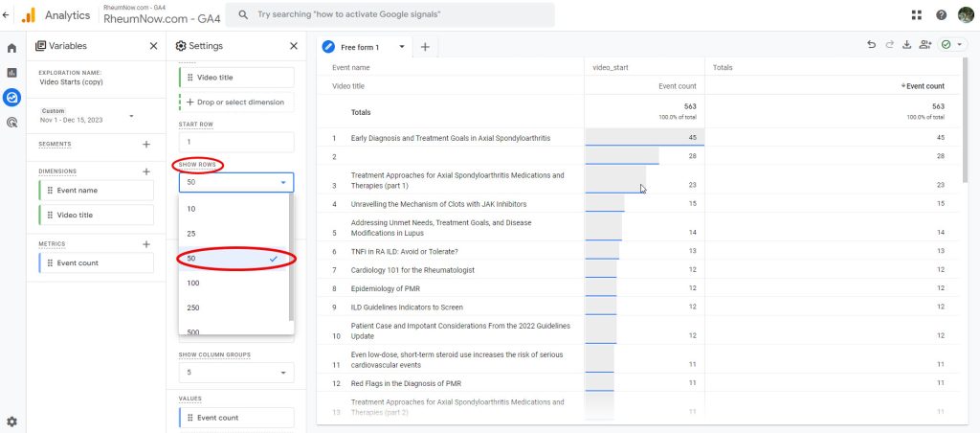Switch to the Free form 1 tab
The width and height of the screenshot is (980, 433).
pyautogui.click(x=361, y=47)
